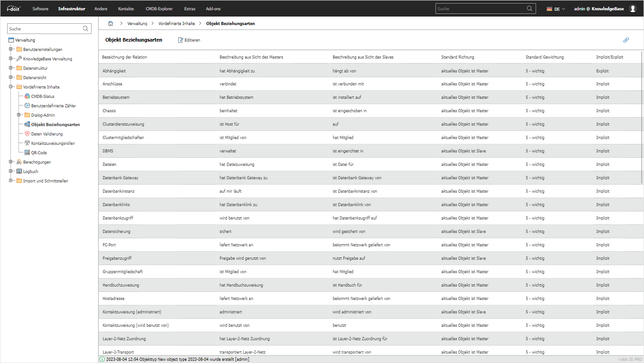Expand the Berechtigungen tree node
644x363 pixels.
coord(11,162)
